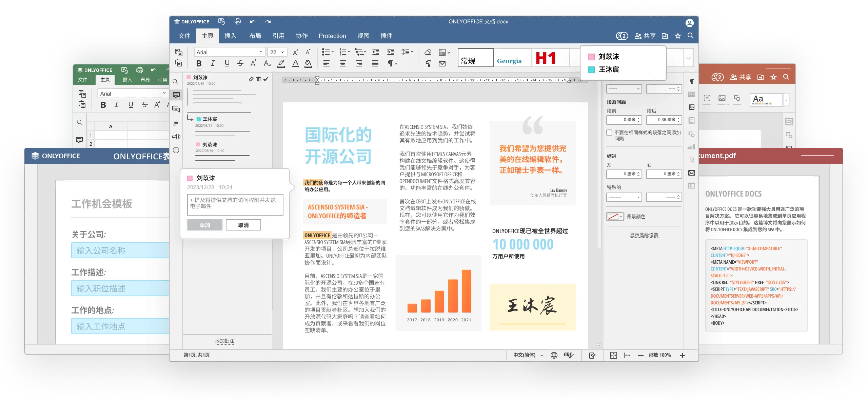
Task: Click the Strikethrough text icon
Action: click(240, 63)
